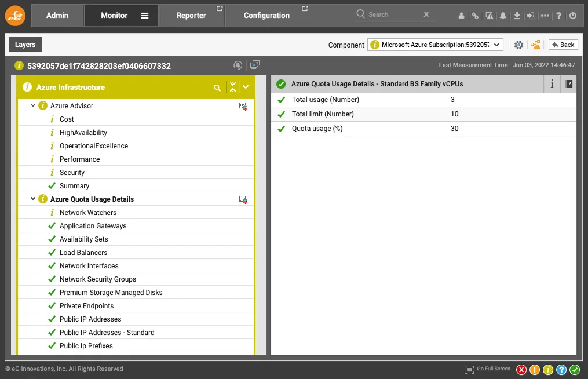Click in the Search input field
Screen dimensions: 588x379
pos(394,14)
